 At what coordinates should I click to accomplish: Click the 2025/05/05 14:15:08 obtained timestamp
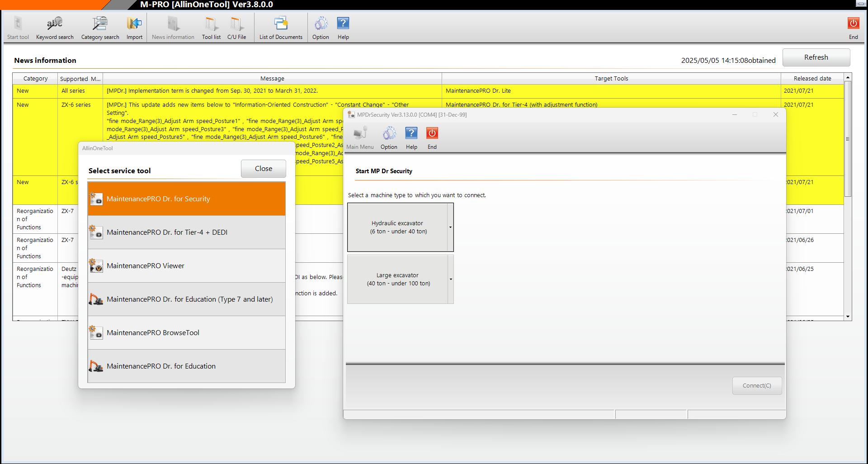[728, 60]
